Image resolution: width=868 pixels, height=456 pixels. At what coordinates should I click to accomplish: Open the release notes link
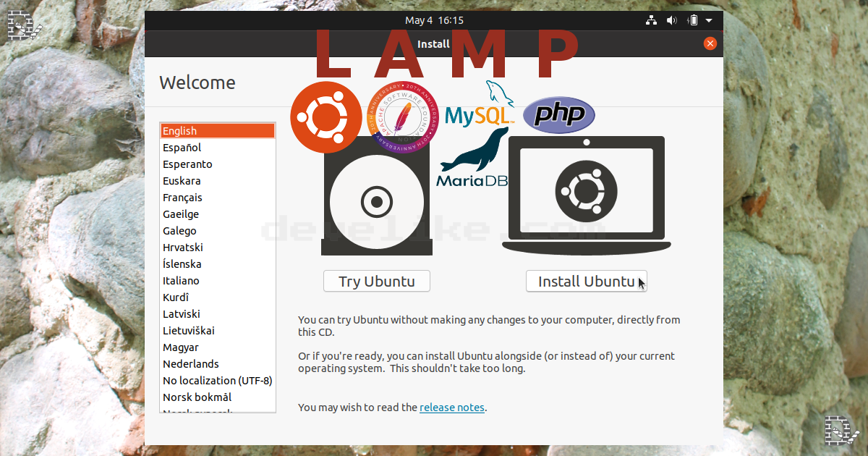tap(452, 408)
